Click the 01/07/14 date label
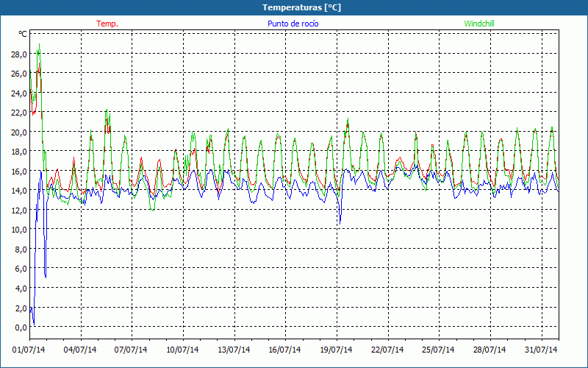Screen dimensions: 588x368 click(x=29, y=350)
